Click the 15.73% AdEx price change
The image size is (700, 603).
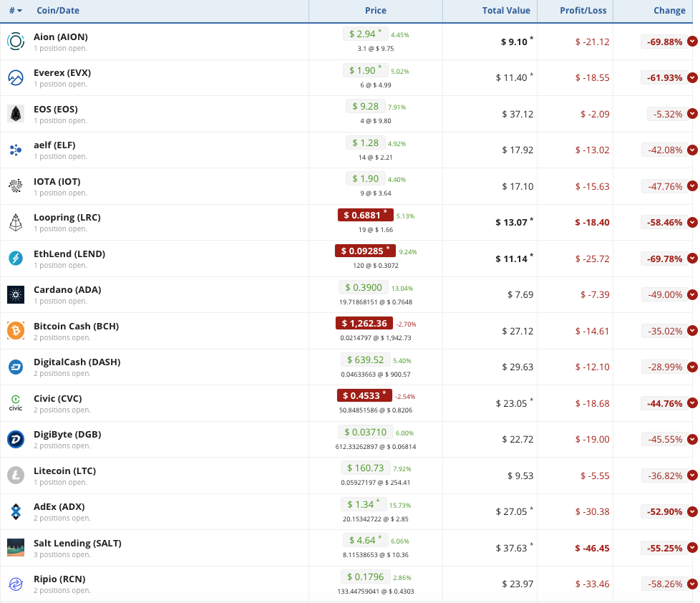click(x=400, y=506)
